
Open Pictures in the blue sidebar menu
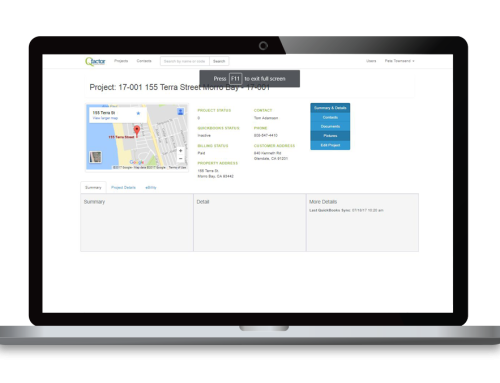coord(330,136)
